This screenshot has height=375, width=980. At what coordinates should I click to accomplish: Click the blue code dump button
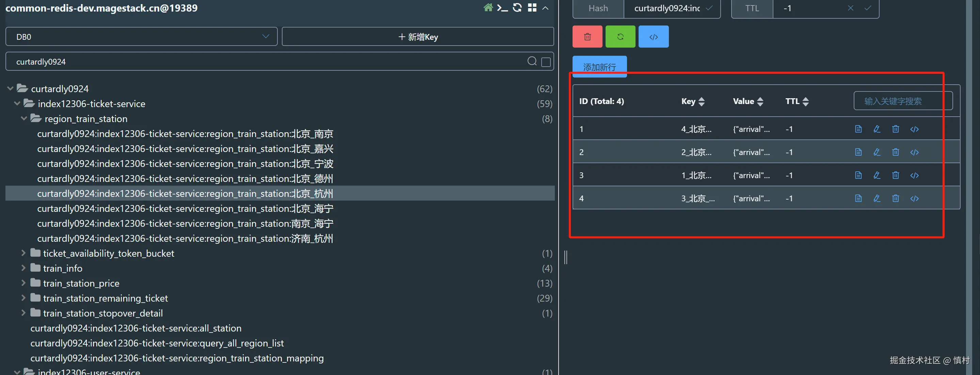pyautogui.click(x=653, y=36)
